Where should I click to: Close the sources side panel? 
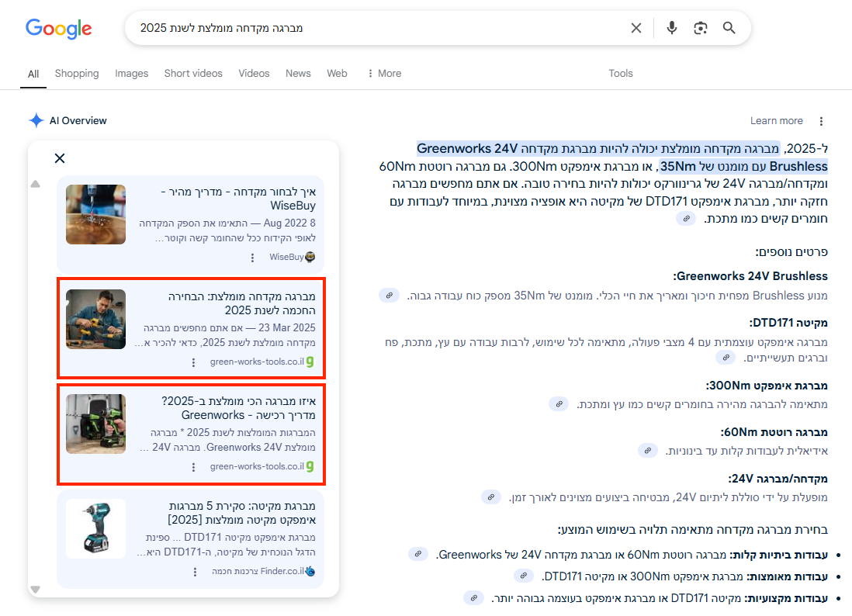point(60,158)
